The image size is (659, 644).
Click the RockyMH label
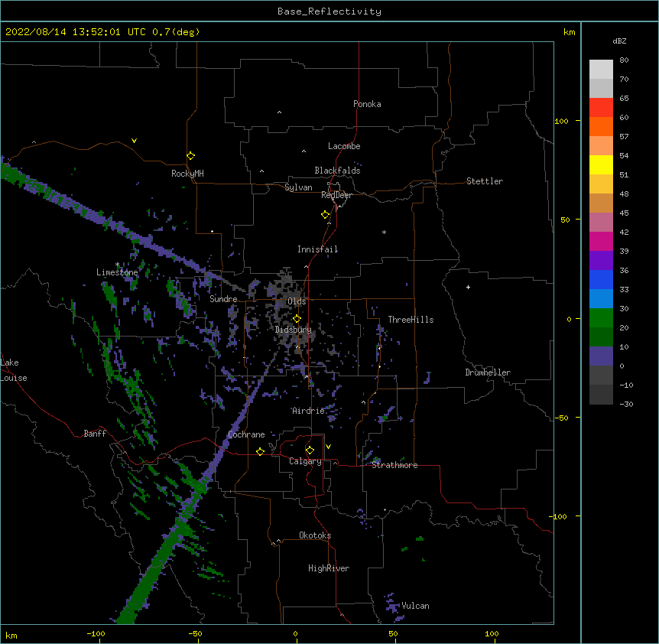[x=187, y=174]
